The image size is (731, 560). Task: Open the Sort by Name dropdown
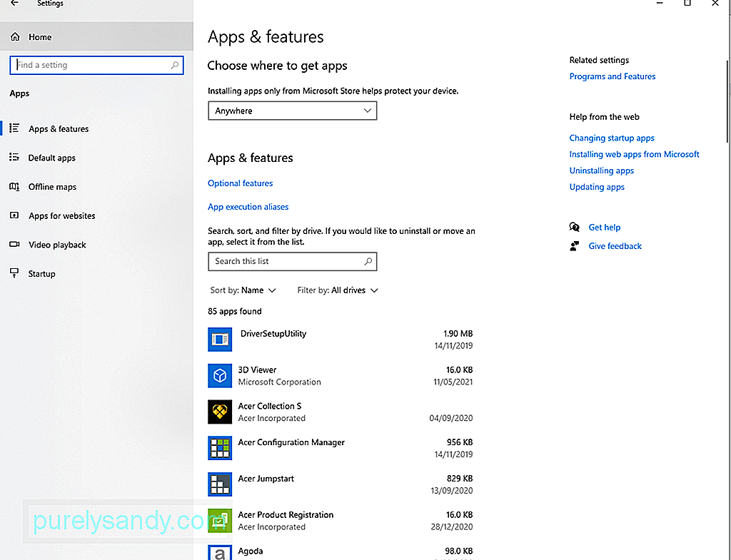pyautogui.click(x=243, y=290)
